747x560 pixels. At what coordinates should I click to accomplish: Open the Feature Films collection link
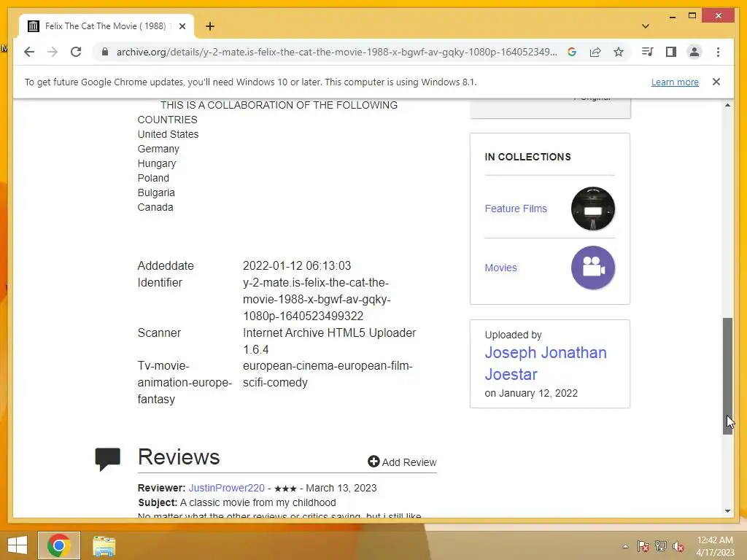pyautogui.click(x=516, y=209)
